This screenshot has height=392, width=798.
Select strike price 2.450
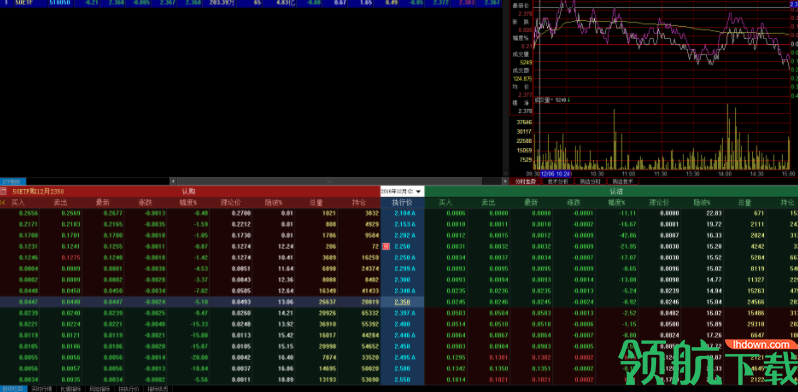click(402, 347)
